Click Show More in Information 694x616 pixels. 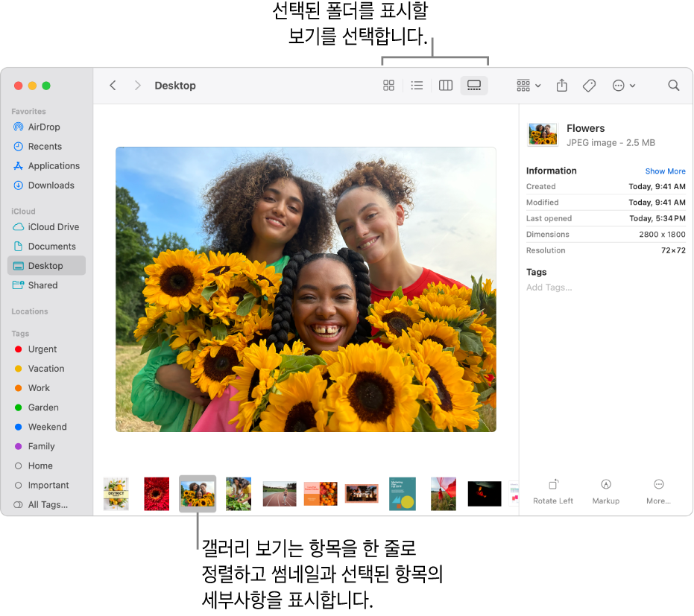point(665,171)
